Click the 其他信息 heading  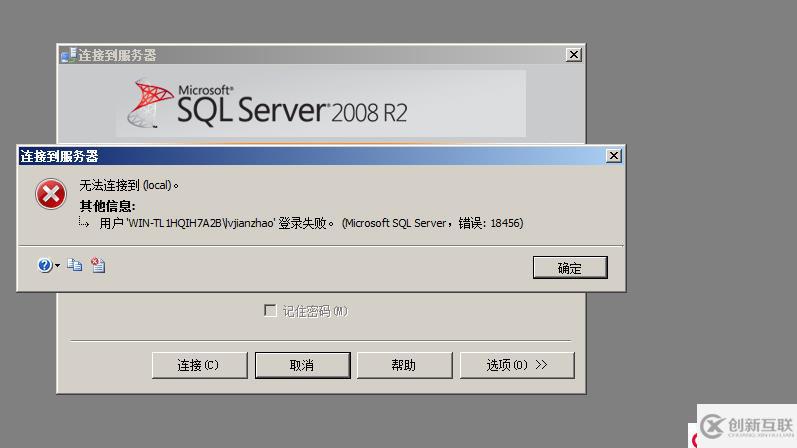coord(107,206)
